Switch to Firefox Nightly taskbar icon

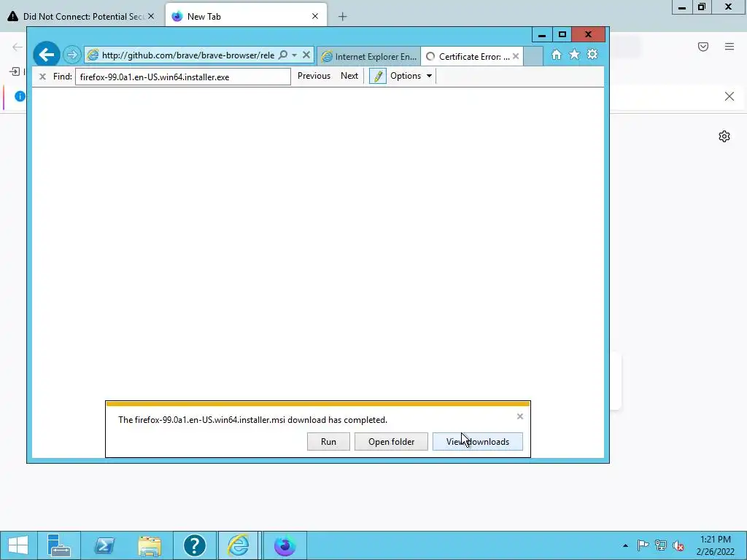pos(285,545)
